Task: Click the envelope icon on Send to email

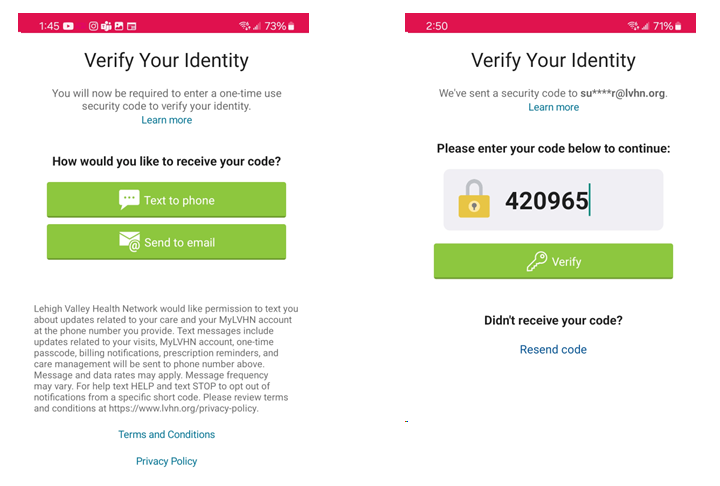Action: [x=129, y=242]
